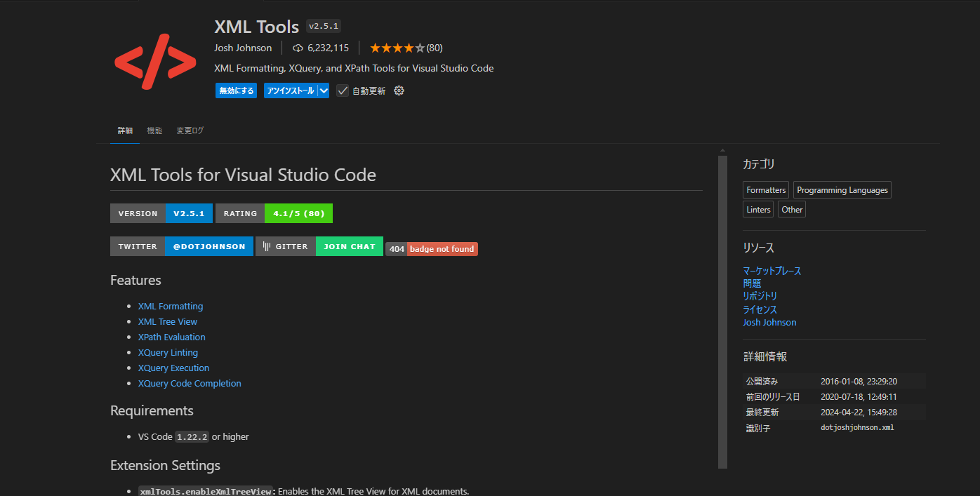Image resolution: width=980 pixels, height=496 pixels.
Task: Switch to the 機能 tab
Action: [x=154, y=130]
